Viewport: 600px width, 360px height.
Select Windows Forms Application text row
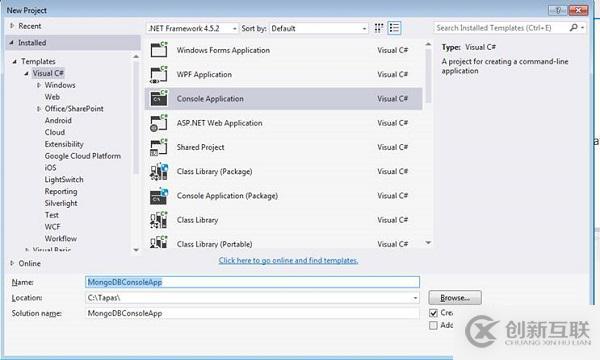223,50
